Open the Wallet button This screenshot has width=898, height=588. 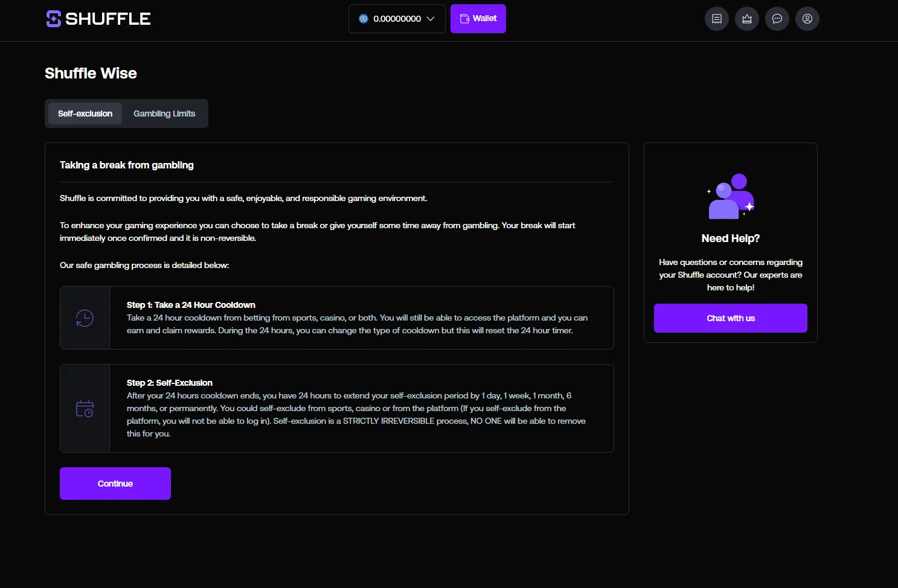478,19
